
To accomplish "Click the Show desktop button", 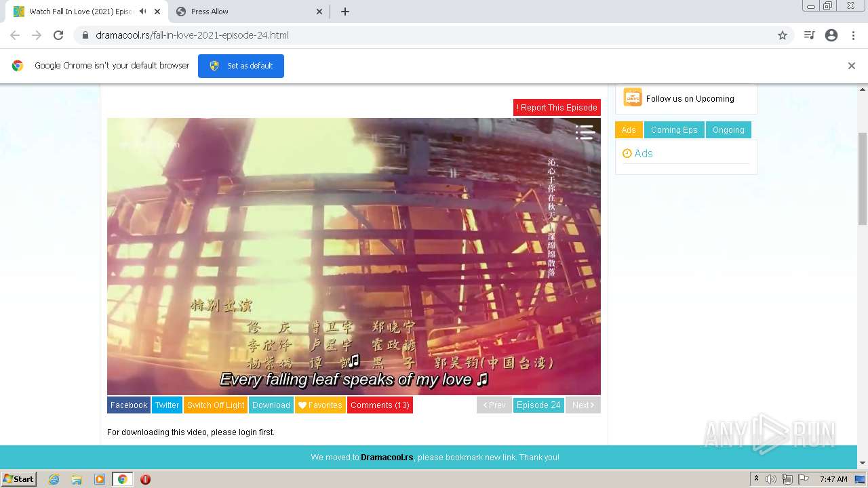I will [x=861, y=479].
